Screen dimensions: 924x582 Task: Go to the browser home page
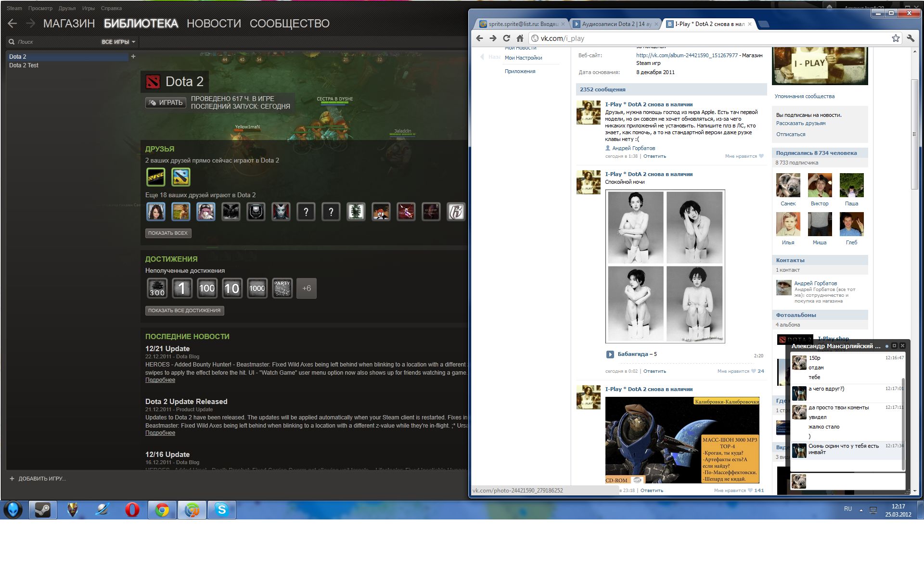tap(520, 38)
